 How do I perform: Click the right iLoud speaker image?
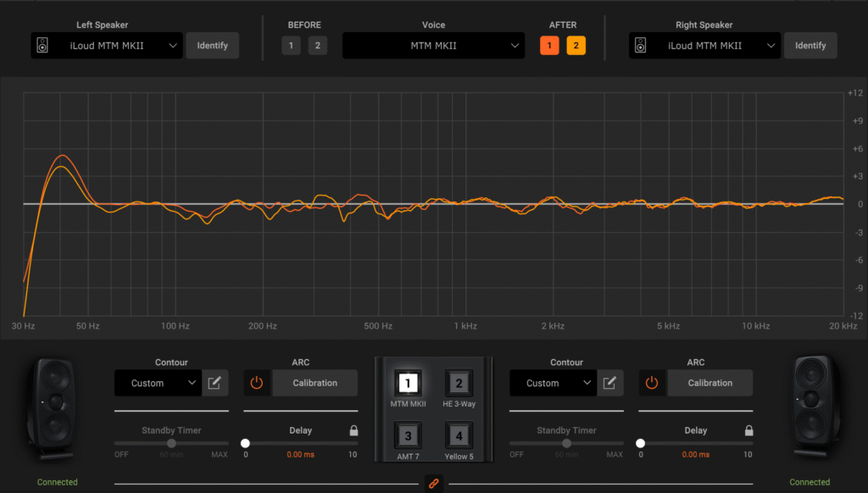pos(816,408)
